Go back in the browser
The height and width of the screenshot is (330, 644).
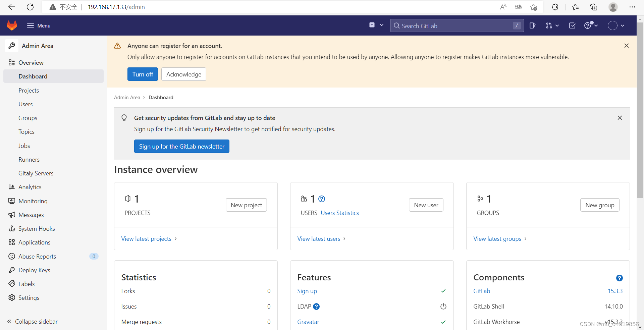pos(12,7)
